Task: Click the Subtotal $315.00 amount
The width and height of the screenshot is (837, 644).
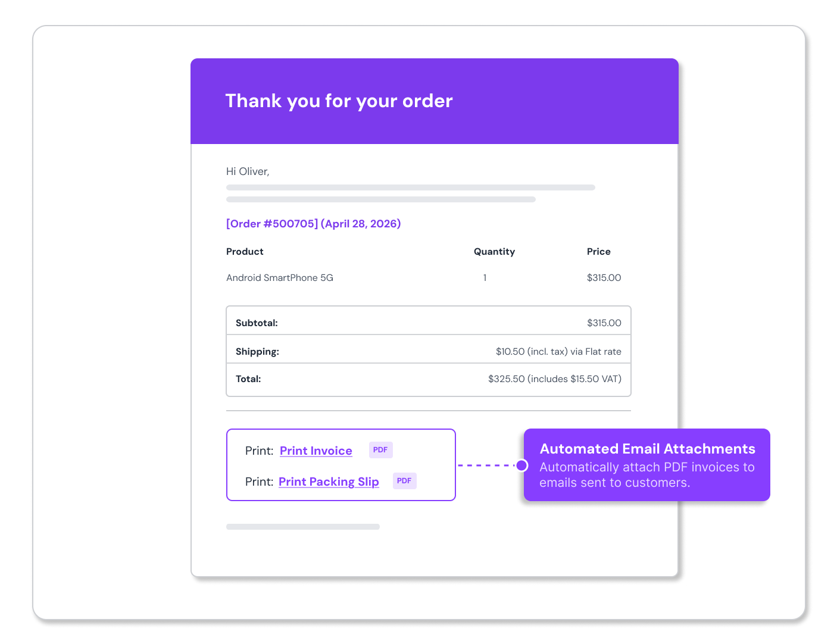Action: point(604,323)
